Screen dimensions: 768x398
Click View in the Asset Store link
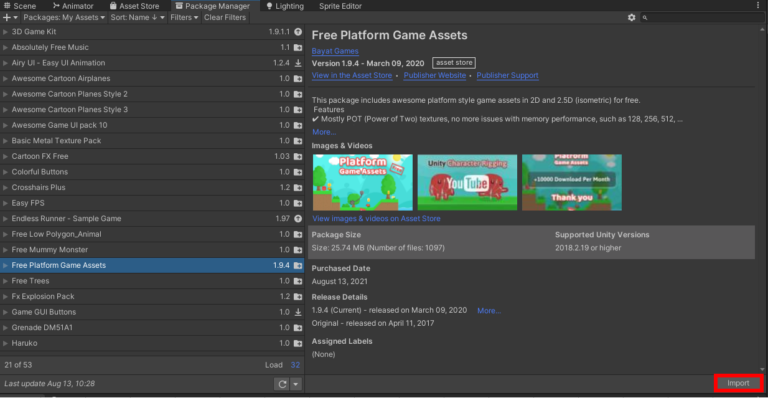[x=352, y=75]
